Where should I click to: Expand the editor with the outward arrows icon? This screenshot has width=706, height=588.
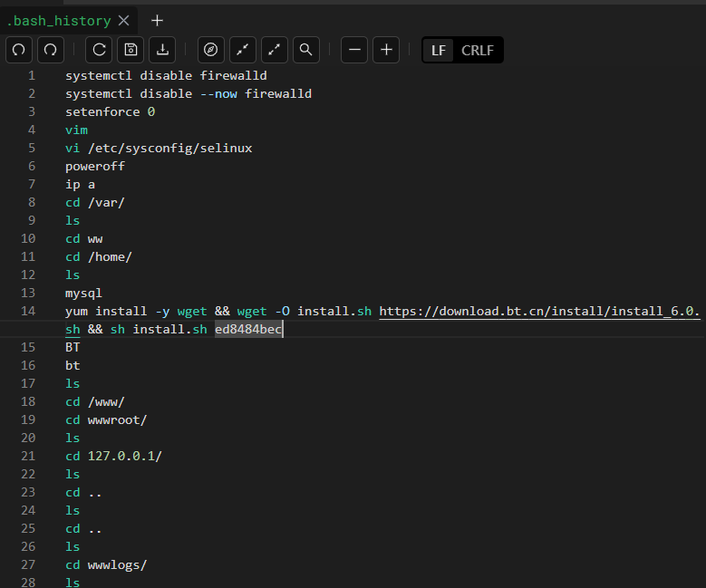[x=275, y=50]
